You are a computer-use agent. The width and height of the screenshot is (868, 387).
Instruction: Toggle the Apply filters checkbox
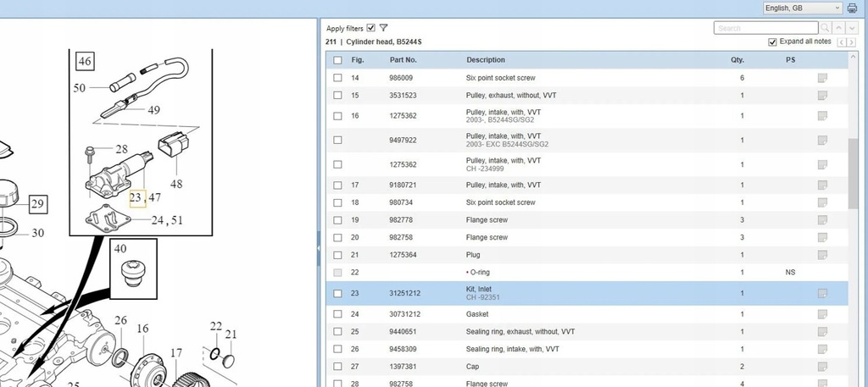tap(371, 28)
